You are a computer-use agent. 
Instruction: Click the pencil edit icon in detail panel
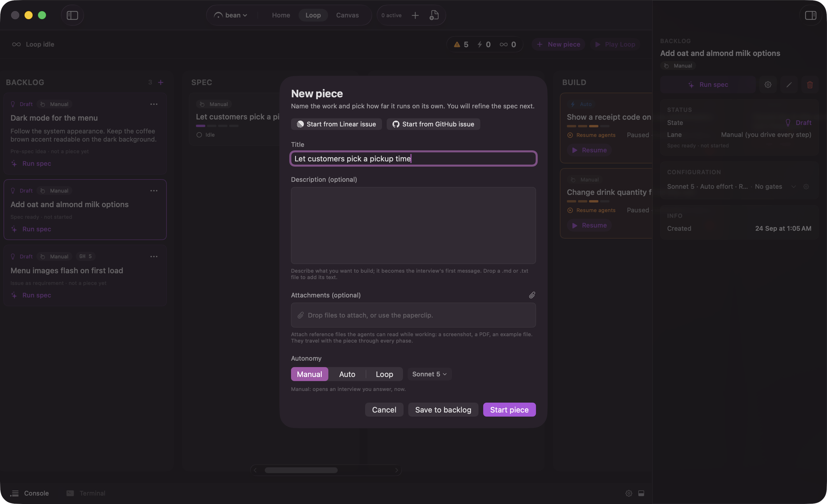click(789, 84)
